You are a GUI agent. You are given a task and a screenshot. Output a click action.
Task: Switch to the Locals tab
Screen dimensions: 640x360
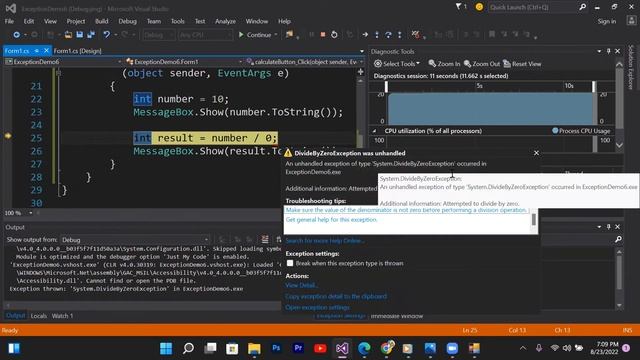39,316
